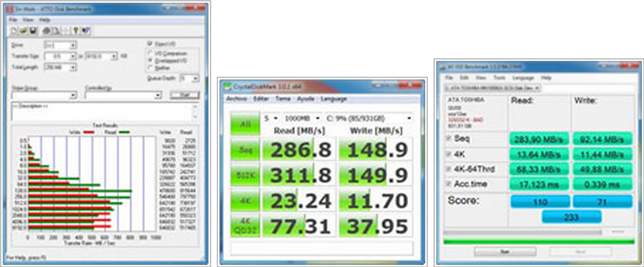This screenshot has height=267, width=644.
Task: Toggle the 4K checkbox in AS SSD
Action: tap(449, 154)
